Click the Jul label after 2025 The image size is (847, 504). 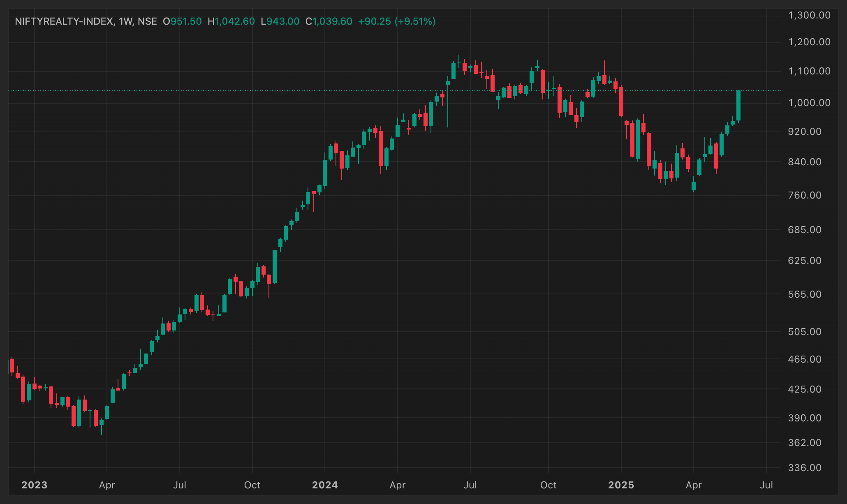pyautogui.click(x=766, y=485)
